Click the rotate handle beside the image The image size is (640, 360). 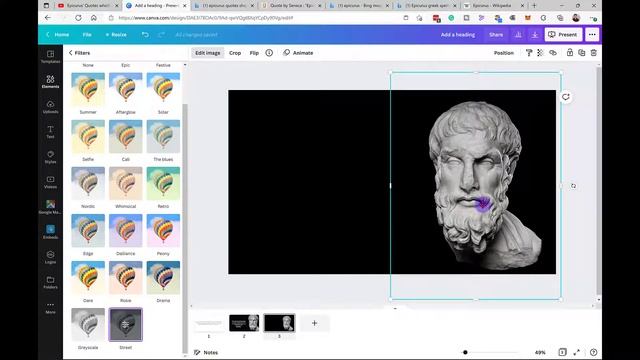(x=573, y=186)
